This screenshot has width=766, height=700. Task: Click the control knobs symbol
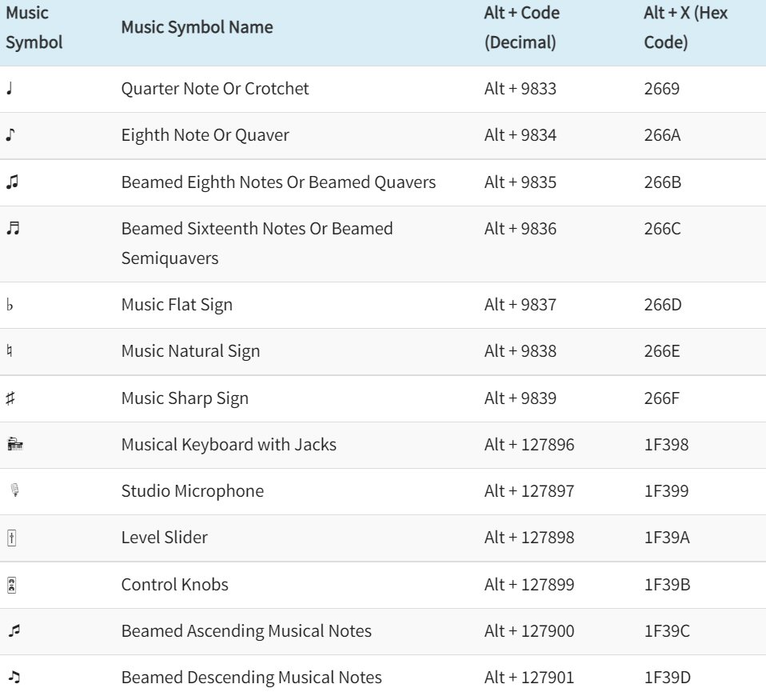point(11,585)
